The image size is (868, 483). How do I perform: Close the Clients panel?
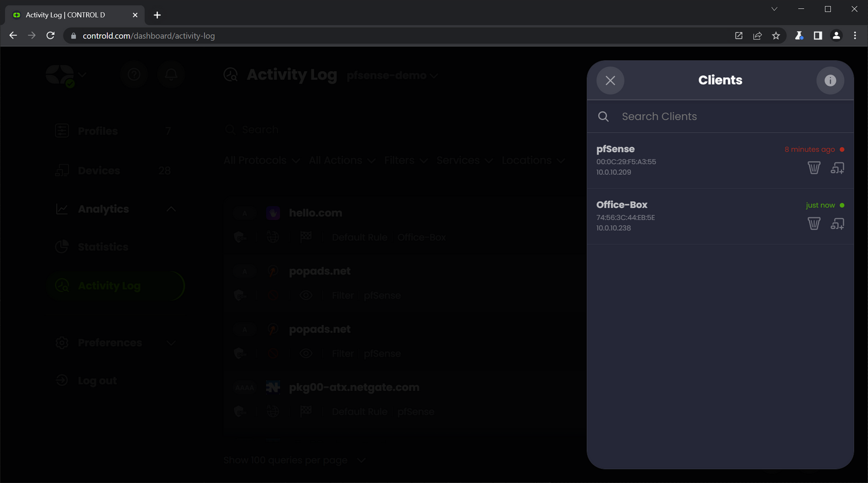click(x=610, y=80)
